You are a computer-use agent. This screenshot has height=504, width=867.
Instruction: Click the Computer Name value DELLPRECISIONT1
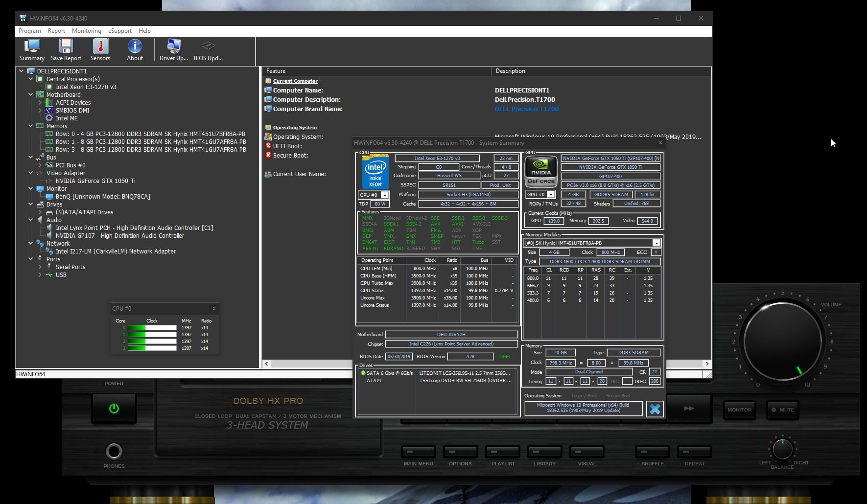click(x=522, y=91)
